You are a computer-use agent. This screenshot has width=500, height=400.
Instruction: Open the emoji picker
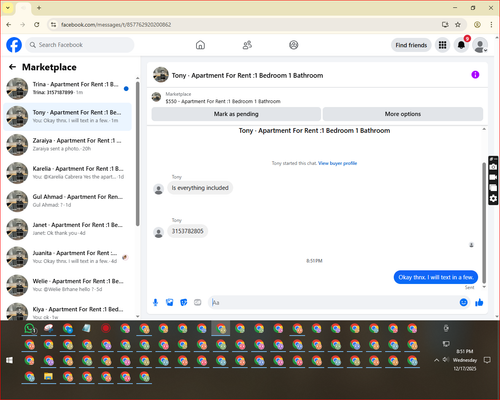463,302
